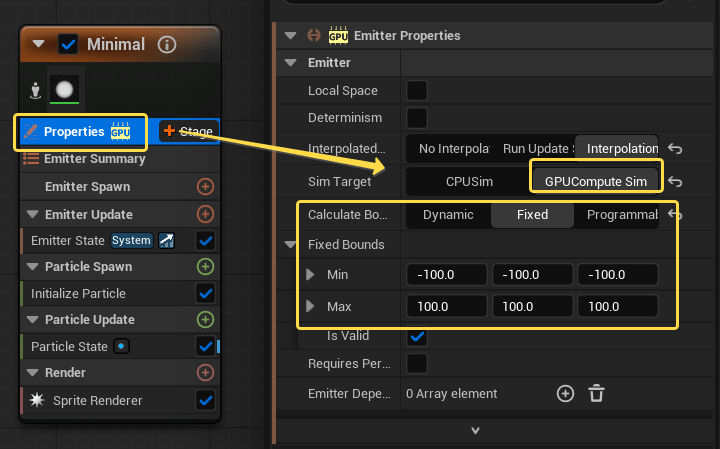Click the Min Z value field
Screen dimensions: 720x449
pos(618,275)
